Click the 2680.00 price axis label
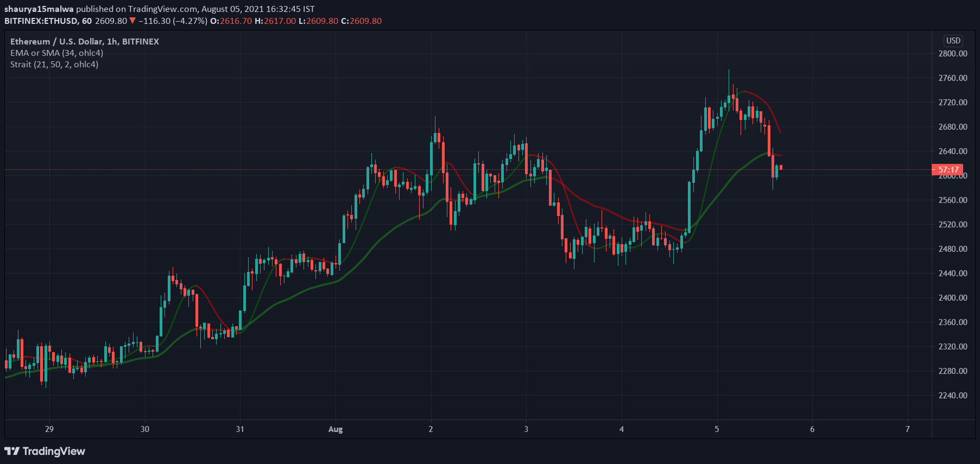This screenshot has width=980, height=464. 953,126
